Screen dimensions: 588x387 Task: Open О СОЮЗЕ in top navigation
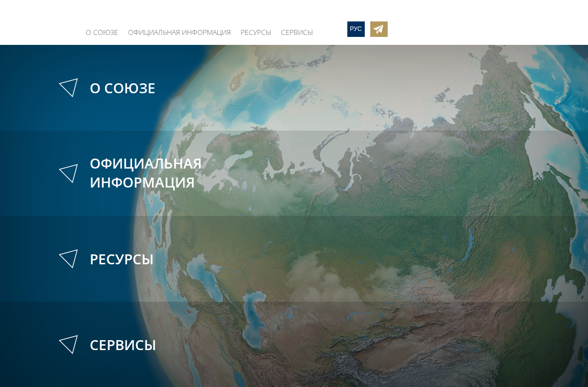coord(102,32)
